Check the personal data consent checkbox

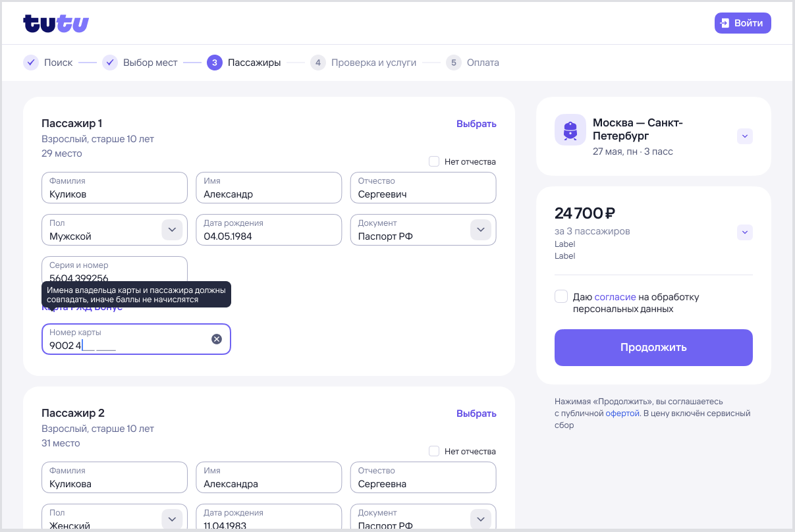[561, 296]
